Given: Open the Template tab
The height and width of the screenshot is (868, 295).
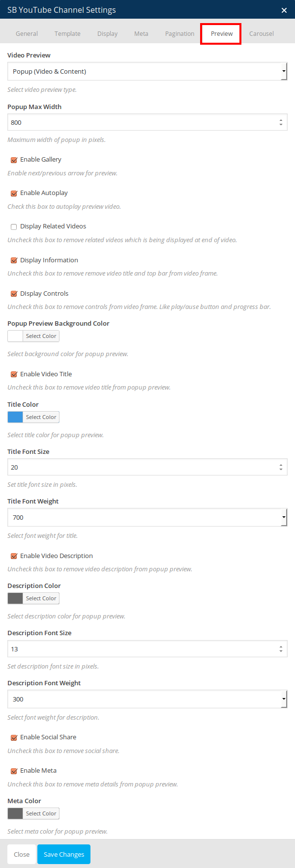Looking at the screenshot, I should (67, 34).
